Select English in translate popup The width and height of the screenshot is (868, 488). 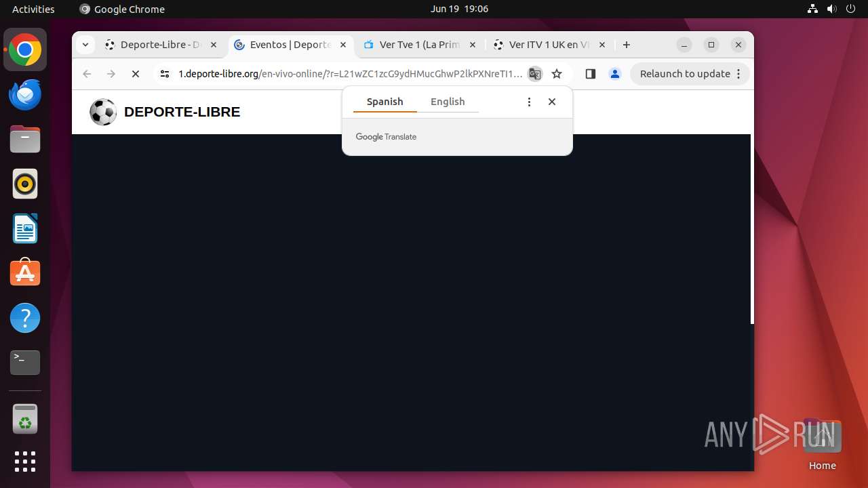448,102
